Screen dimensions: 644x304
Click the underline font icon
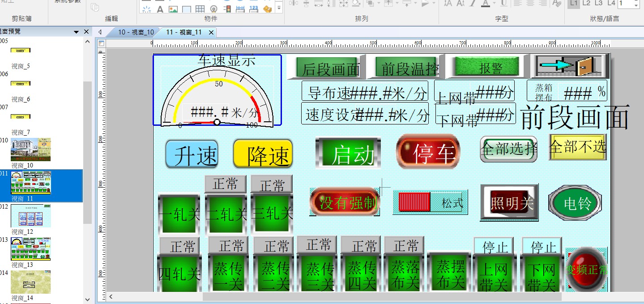coord(503,4)
